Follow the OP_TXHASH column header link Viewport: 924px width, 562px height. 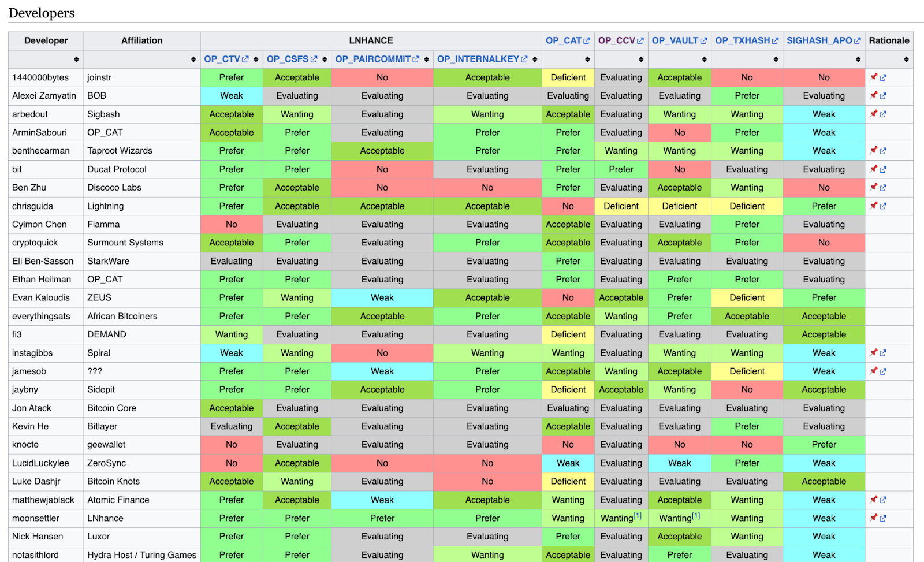coord(743,40)
